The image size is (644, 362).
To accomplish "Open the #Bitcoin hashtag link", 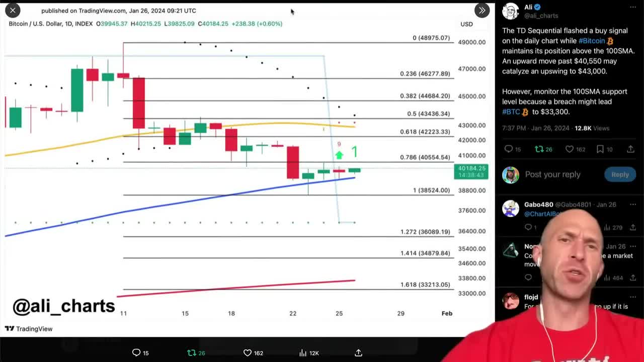I will 590,41.
